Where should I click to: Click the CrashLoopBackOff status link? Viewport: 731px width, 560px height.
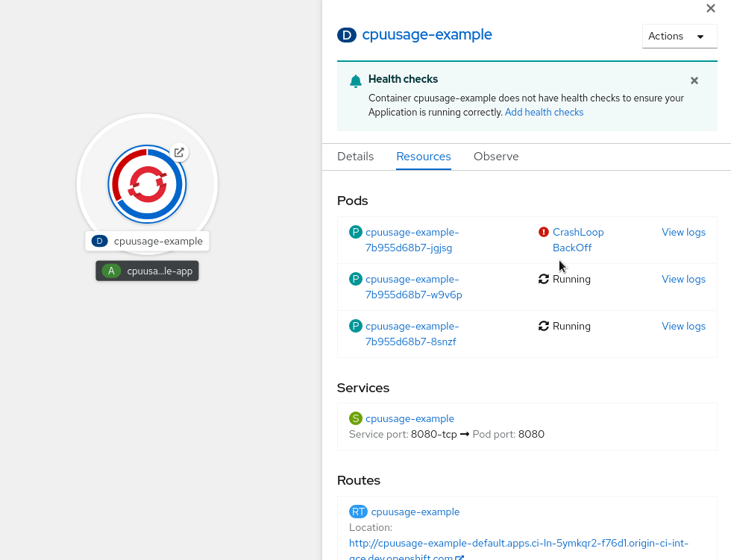[577, 240]
